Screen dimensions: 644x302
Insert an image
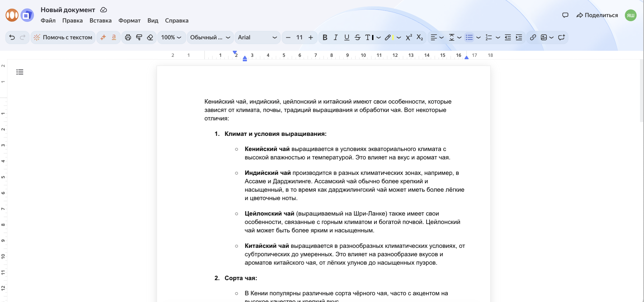click(544, 37)
